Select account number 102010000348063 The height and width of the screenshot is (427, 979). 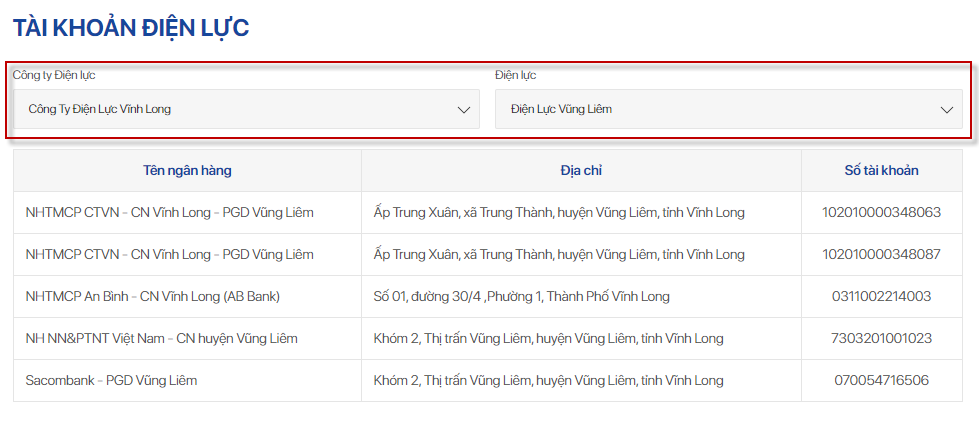pos(881,212)
